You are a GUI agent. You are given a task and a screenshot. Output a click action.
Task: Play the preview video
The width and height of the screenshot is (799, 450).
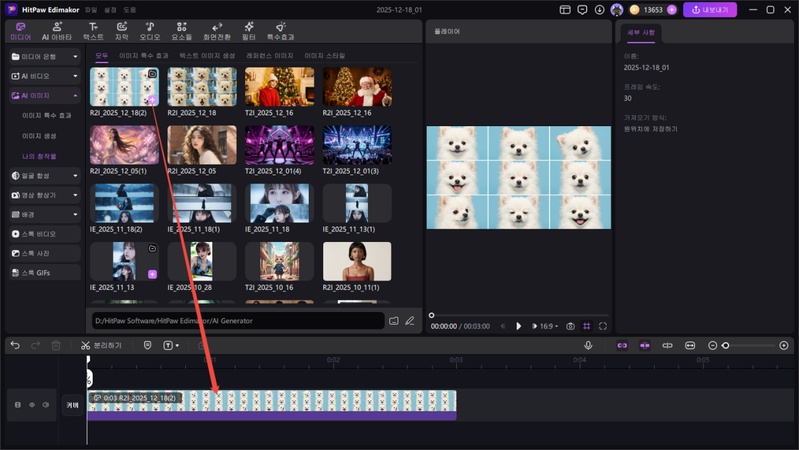(518, 326)
